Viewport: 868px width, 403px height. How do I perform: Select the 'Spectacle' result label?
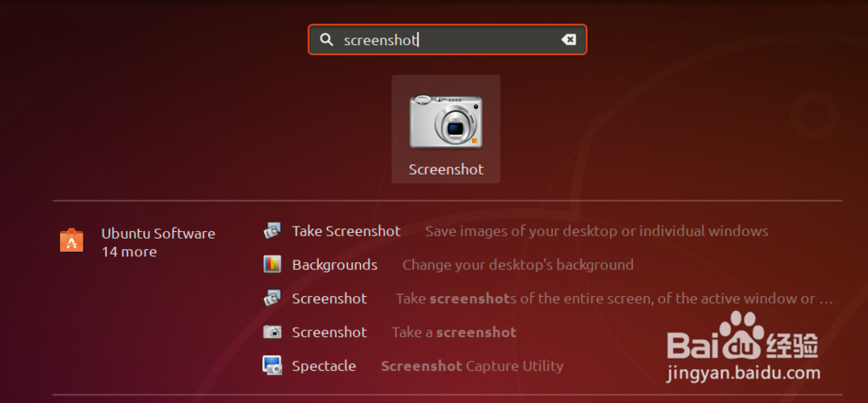point(324,366)
